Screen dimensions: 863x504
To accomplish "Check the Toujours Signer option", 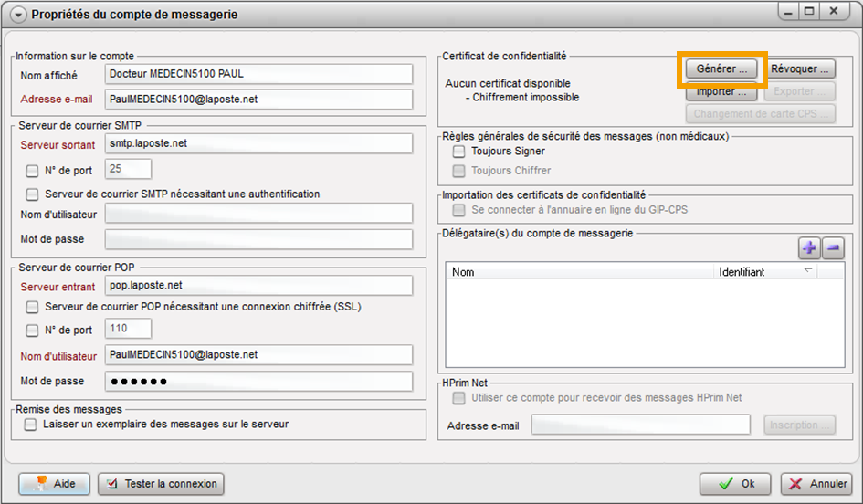I will coord(459,152).
